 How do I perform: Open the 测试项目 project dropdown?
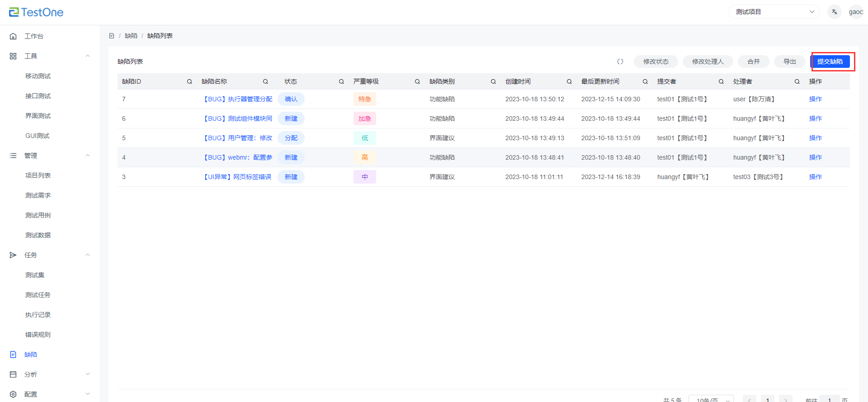pos(774,12)
